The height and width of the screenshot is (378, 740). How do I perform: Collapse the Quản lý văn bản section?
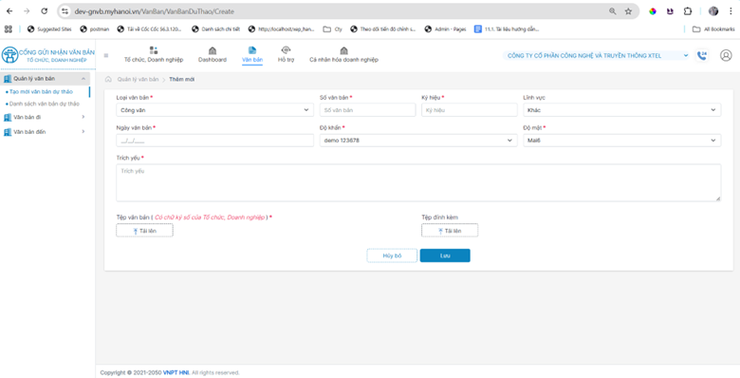coord(45,79)
